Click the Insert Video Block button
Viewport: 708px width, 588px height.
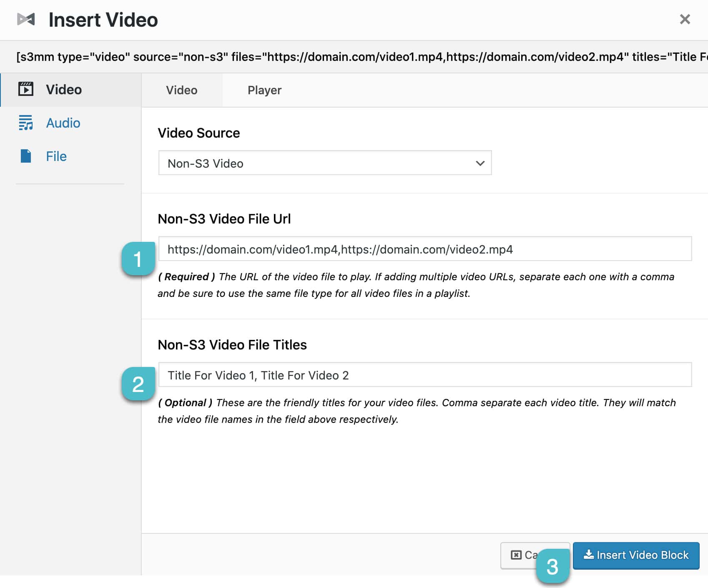[x=636, y=555]
